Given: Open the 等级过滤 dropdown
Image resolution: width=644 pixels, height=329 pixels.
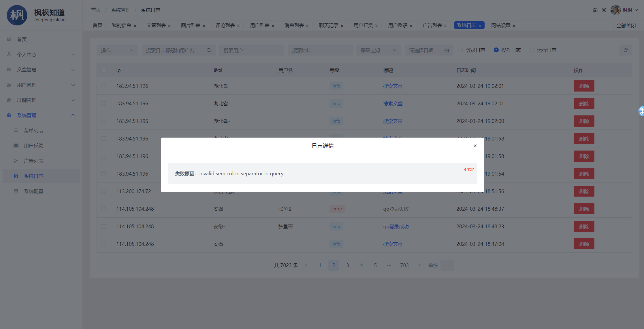Looking at the screenshot, I should pos(378,50).
